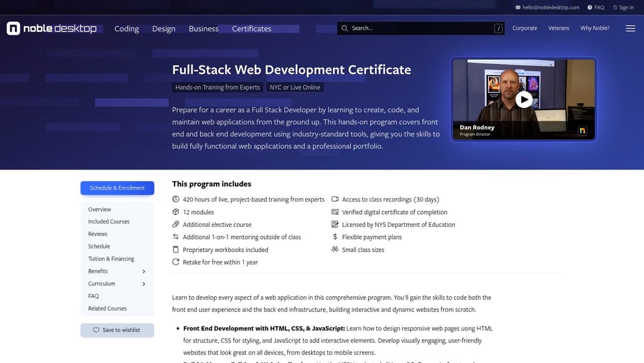Go to the Veterans page
Screen dimensions: 644x363
(559, 28)
